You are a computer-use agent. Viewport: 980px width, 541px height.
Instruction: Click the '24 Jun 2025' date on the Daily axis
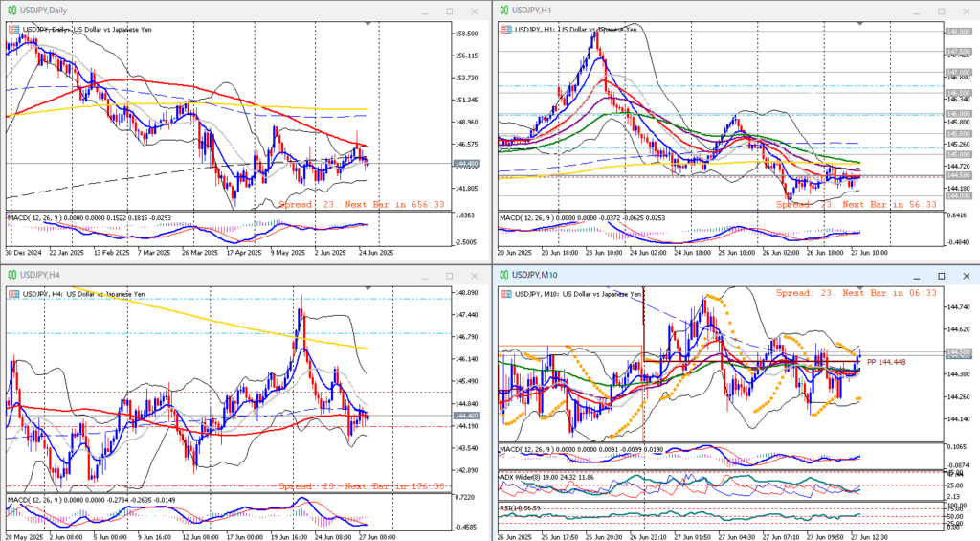coord(376,254)
